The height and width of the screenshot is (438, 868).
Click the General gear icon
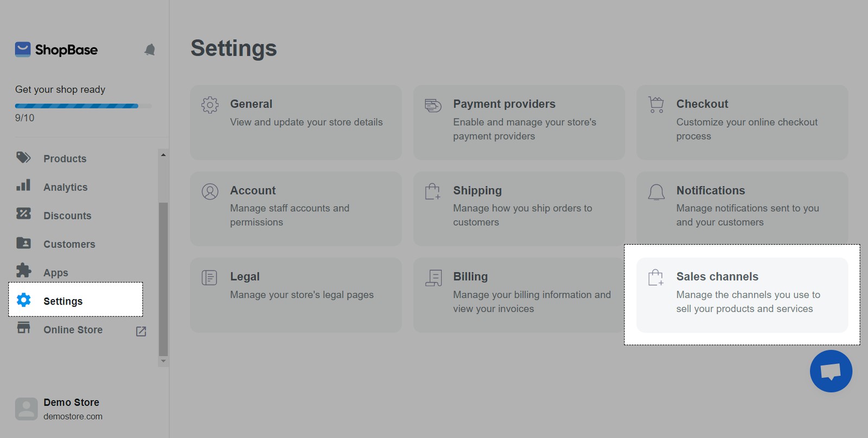(210, 105)
